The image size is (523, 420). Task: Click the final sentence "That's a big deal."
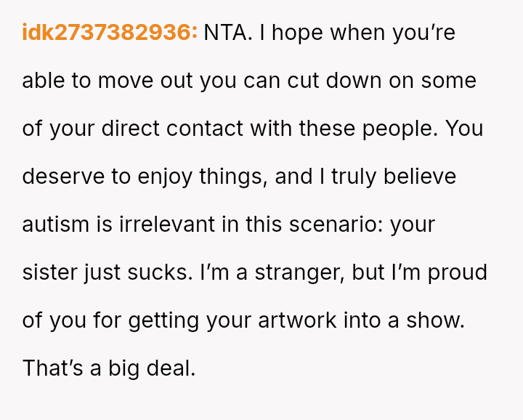pyautogui.click(x=109, y=368)
